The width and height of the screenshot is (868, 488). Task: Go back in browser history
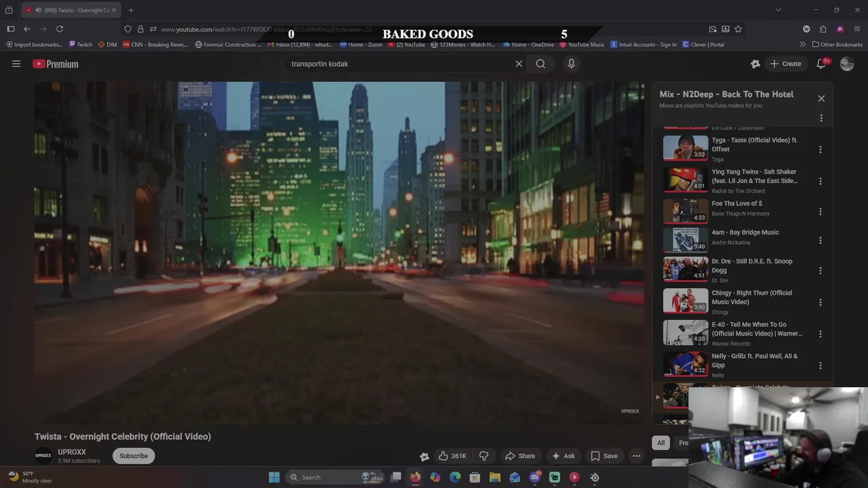[27, 29]
